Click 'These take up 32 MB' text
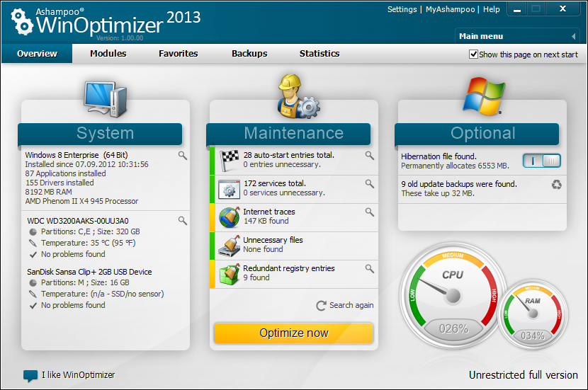This screenshot has height=390, width=588. (438, 194)
